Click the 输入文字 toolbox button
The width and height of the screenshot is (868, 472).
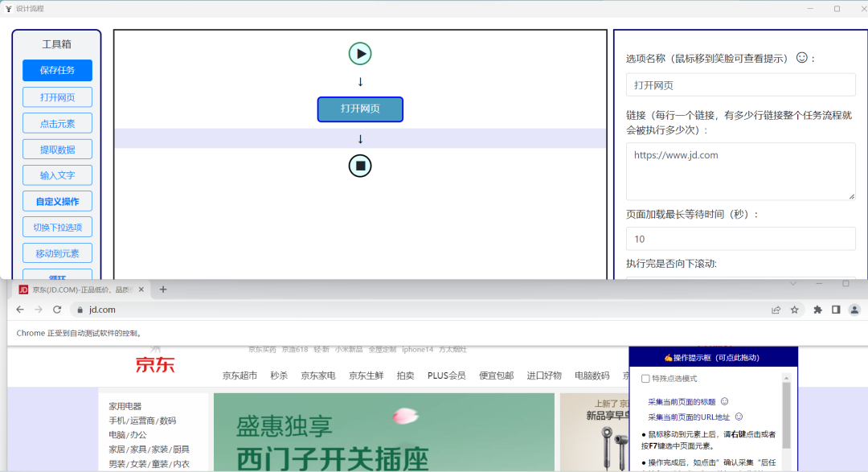tap(58, 175)
